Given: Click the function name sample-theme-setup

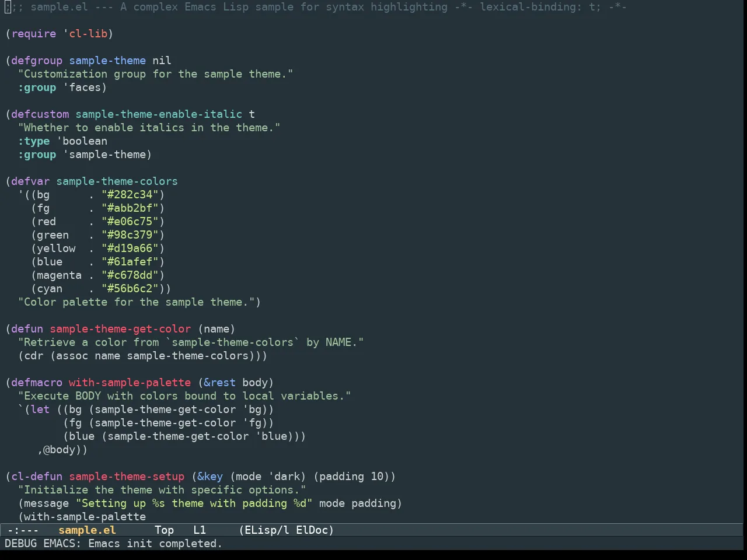Looking at the screenshot, I should pos(127,477).
